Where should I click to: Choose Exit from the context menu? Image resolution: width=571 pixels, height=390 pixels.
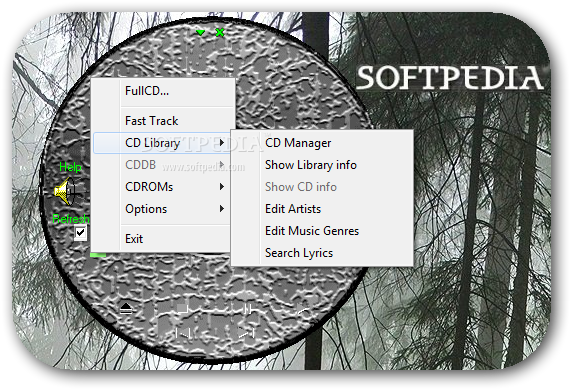tap(162, 239)
